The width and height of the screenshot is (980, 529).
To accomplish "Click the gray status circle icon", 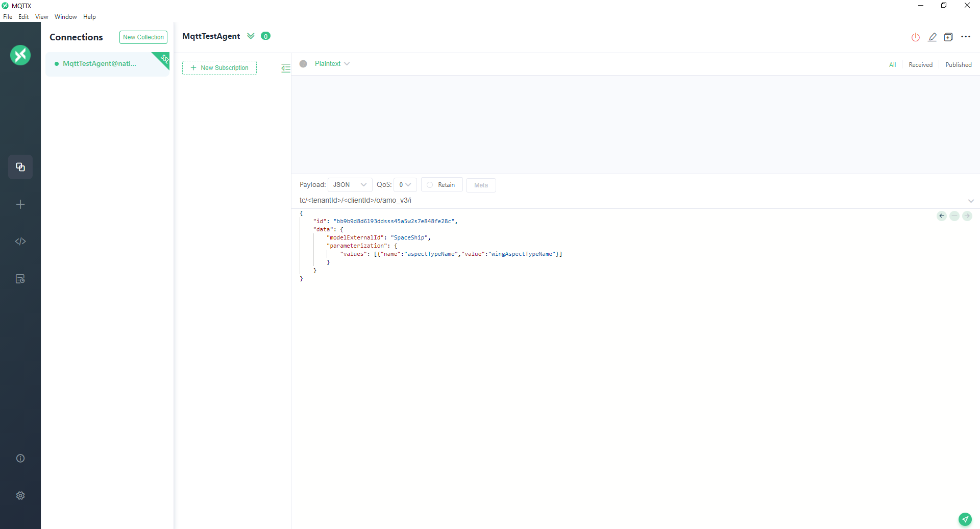I will coord(303,64).
